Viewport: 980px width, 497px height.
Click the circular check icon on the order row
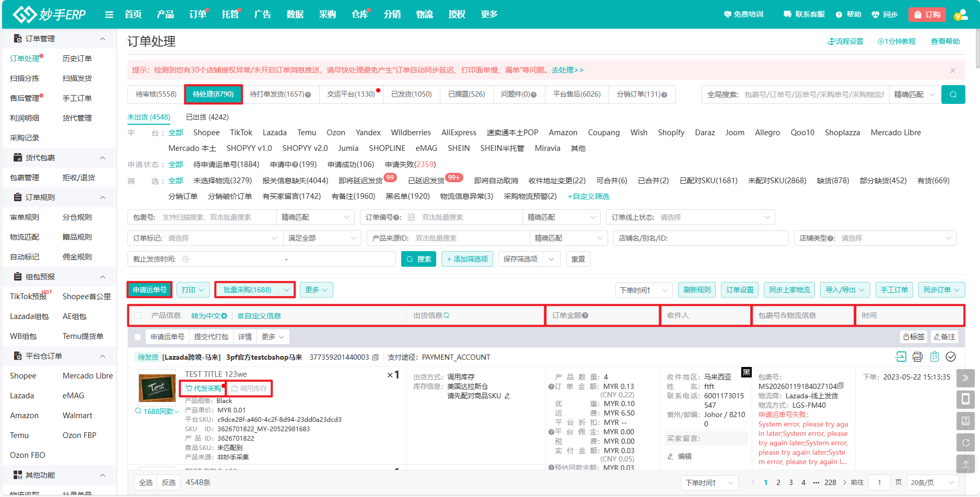pyautogui.click(x=951, y=357)
